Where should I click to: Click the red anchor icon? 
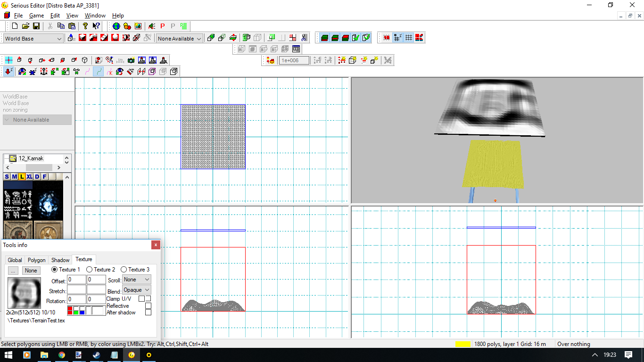pos(44,72)
